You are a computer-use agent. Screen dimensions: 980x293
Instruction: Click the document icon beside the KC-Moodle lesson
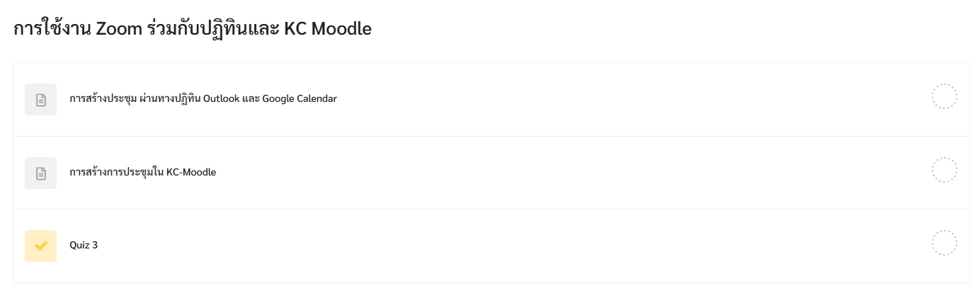[40, 173]
